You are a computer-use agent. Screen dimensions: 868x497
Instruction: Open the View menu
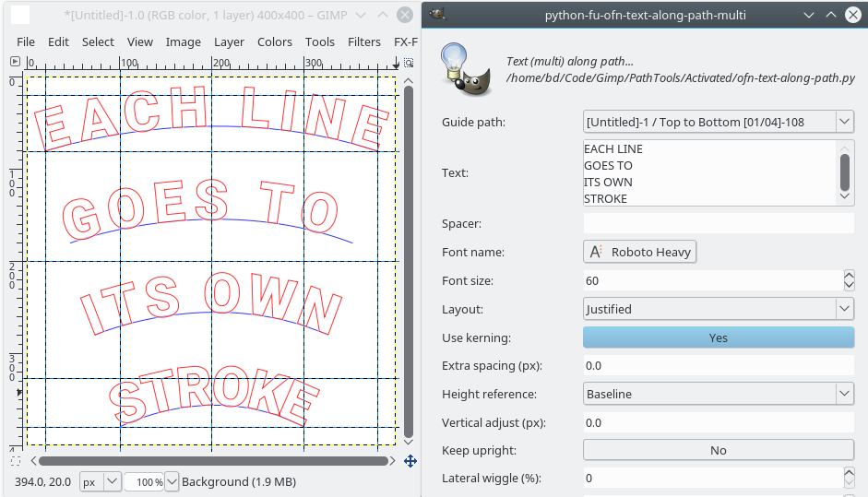click(139, 42)
